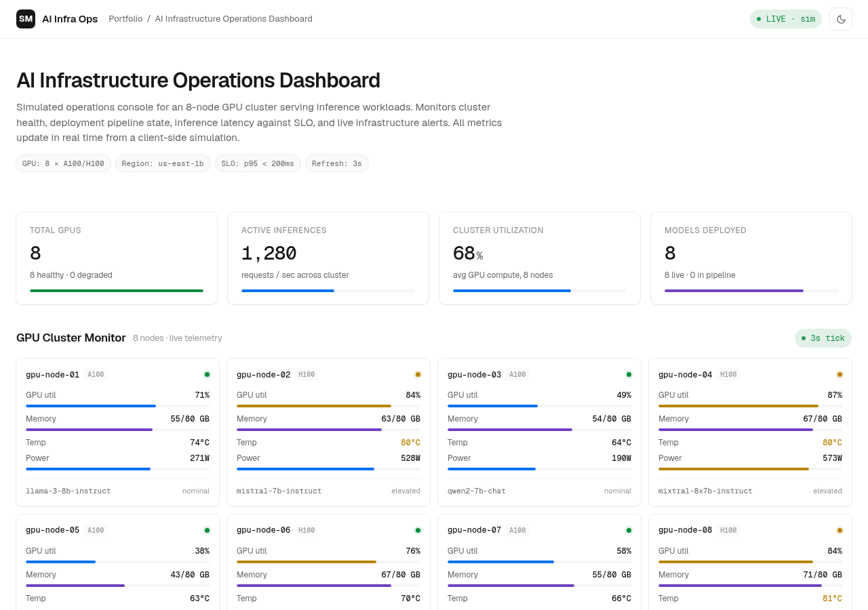Click the 1,280 active inferences value

coord(269,253)
